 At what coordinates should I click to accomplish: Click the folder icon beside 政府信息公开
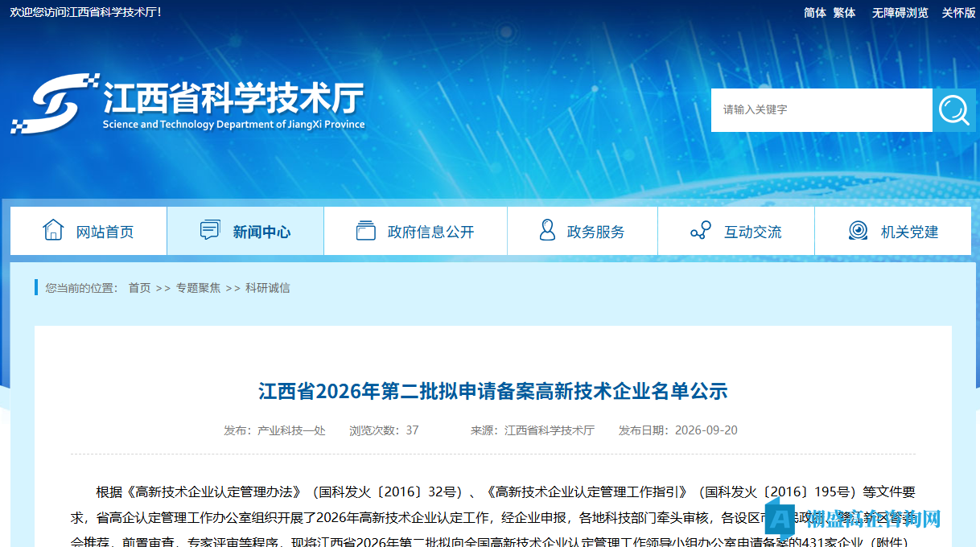pyautogui.click(x=366, y=230)
